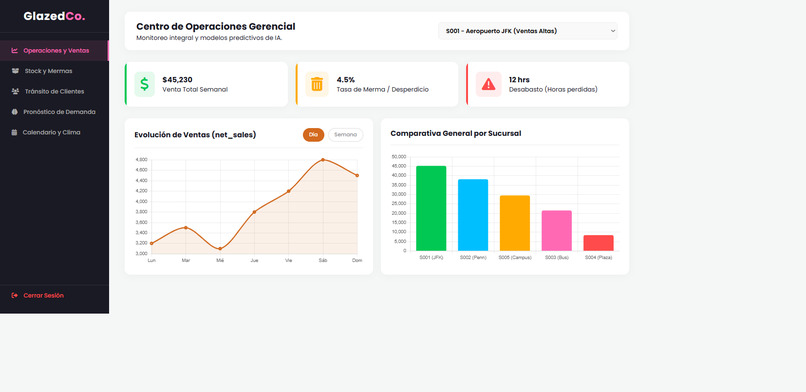Click the green S001 (JFK) bar
Screen dimensions: 806x392
(431, 208)
